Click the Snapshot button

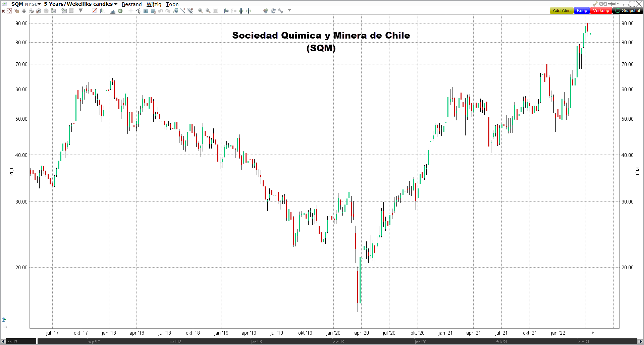coord(628,11)
